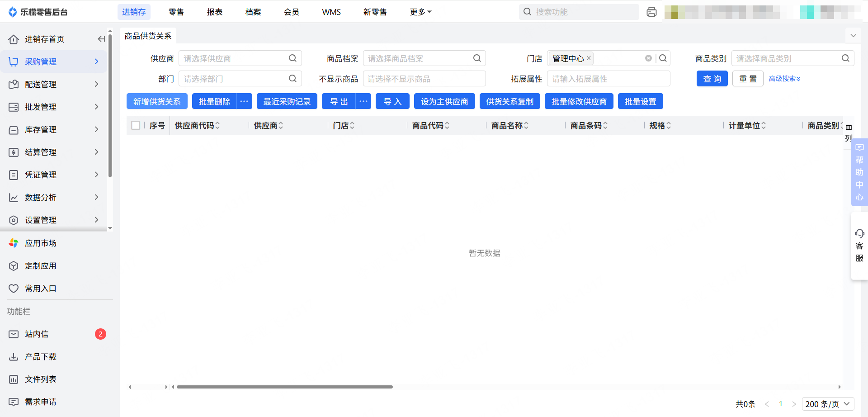Click the 新增供货关系 button
This screenshot has width=868, height=417.
(x=157, y=102)
